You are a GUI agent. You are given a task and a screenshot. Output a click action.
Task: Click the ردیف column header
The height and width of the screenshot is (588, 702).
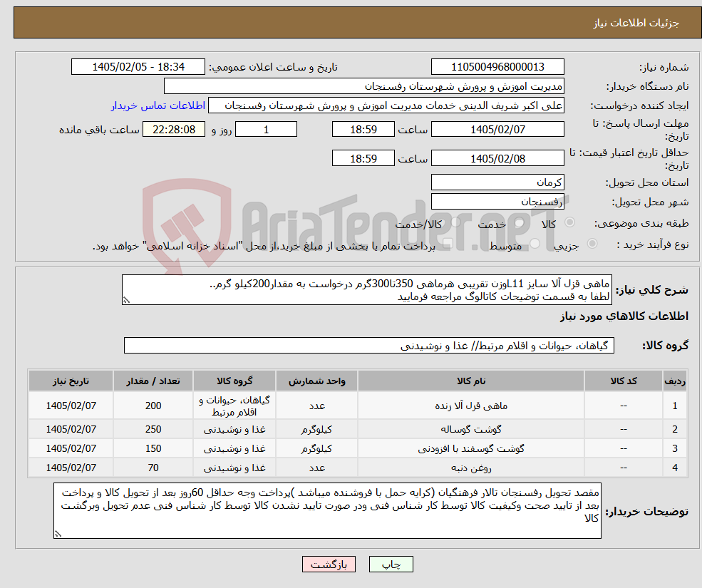click(x=675, y=381)
